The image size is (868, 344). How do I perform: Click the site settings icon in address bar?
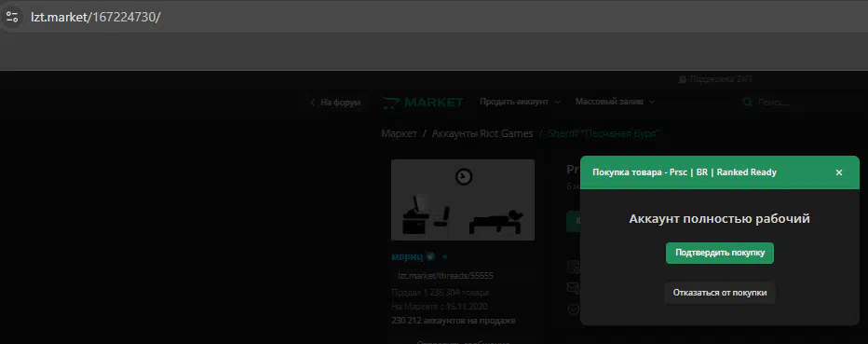11,17
